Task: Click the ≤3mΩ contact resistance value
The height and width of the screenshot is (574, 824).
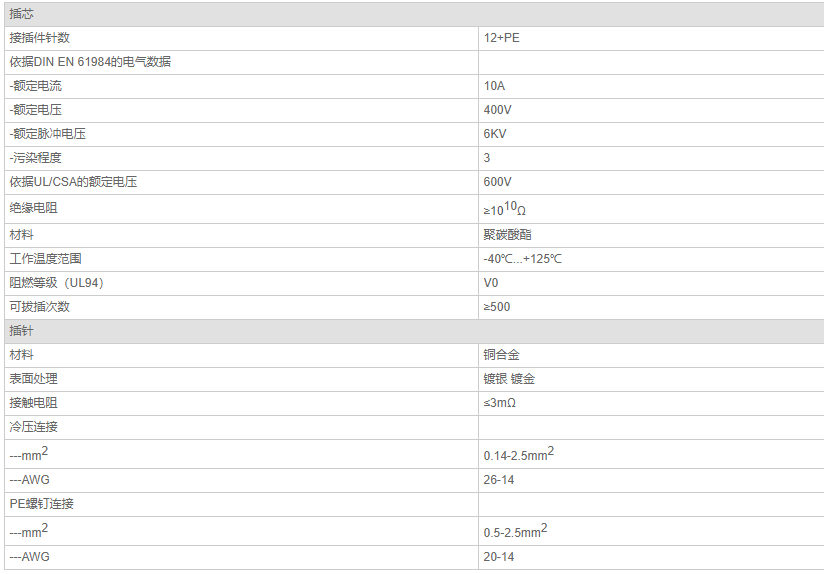Action: [499, 403]
